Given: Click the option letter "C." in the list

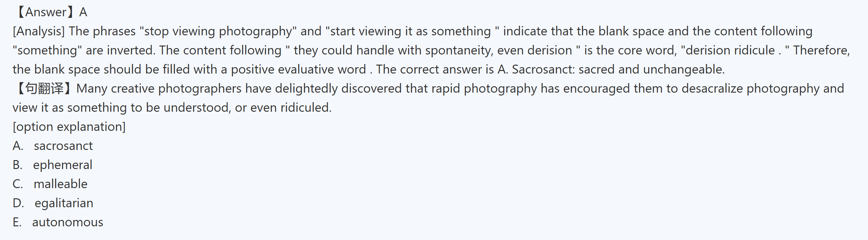Looking at the screenshot, I should pos(18,184).
